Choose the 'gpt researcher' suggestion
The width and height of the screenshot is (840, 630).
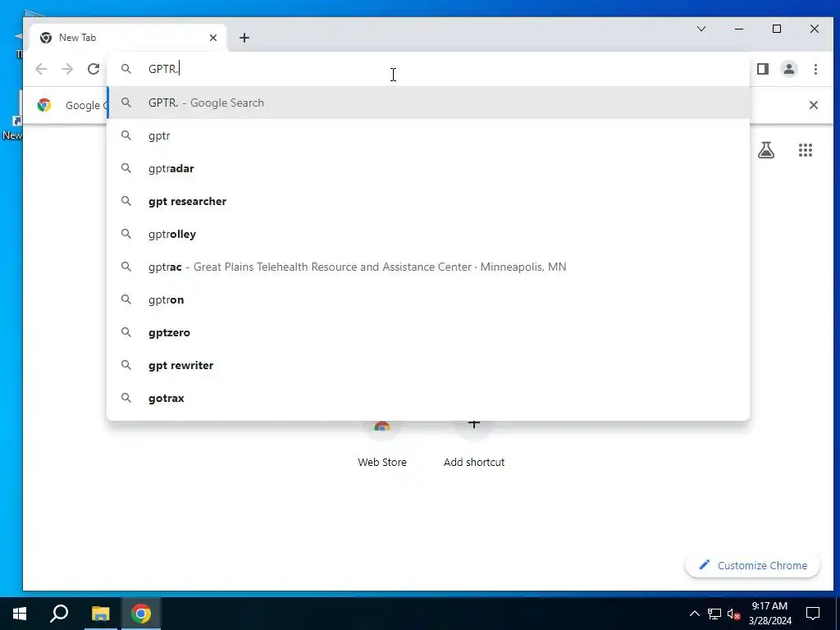[x=428, y=202]
